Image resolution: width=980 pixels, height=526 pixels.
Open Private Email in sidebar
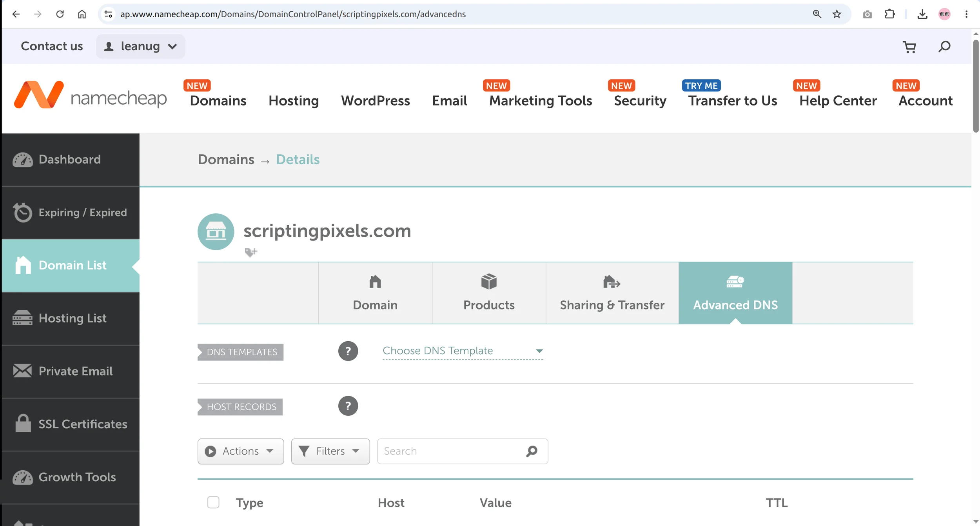pos(71,371)
